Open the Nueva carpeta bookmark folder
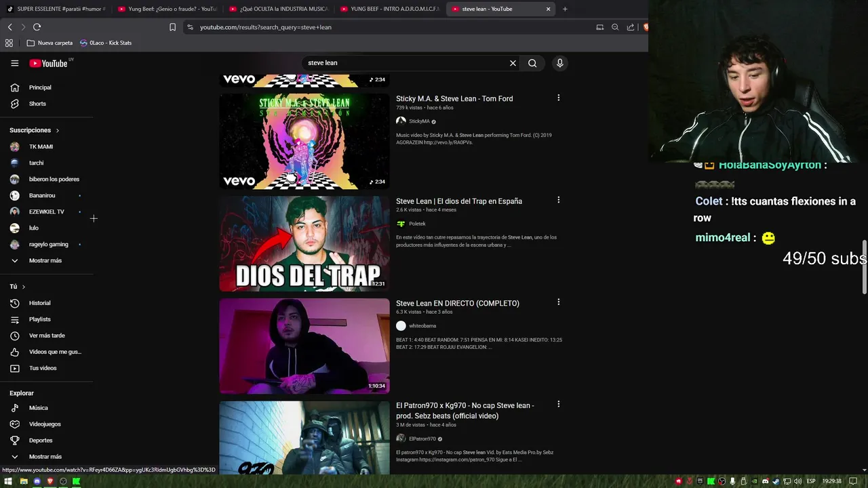Image resolution: width=868 pixels, height=488 pixels. point(50,43)
